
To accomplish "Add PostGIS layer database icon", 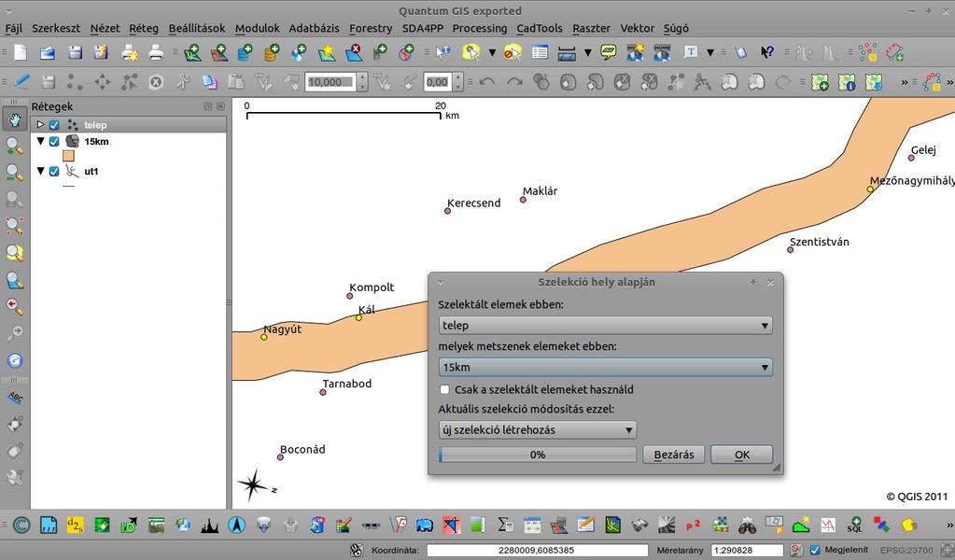I will 246,52.
